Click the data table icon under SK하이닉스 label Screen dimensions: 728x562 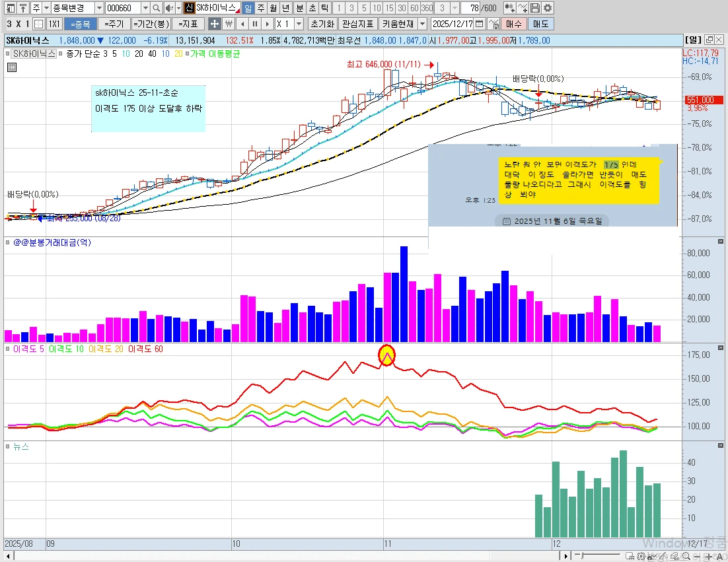coord(12,67)
